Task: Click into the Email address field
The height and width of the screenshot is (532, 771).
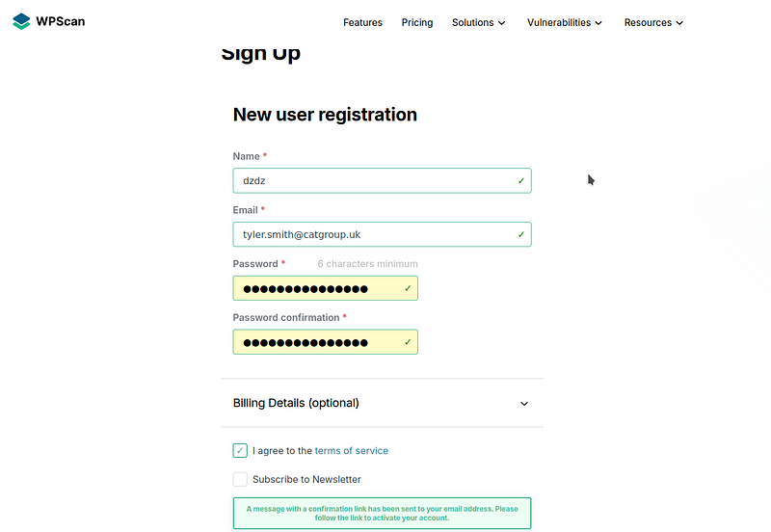Action: (x=382, y=234)
